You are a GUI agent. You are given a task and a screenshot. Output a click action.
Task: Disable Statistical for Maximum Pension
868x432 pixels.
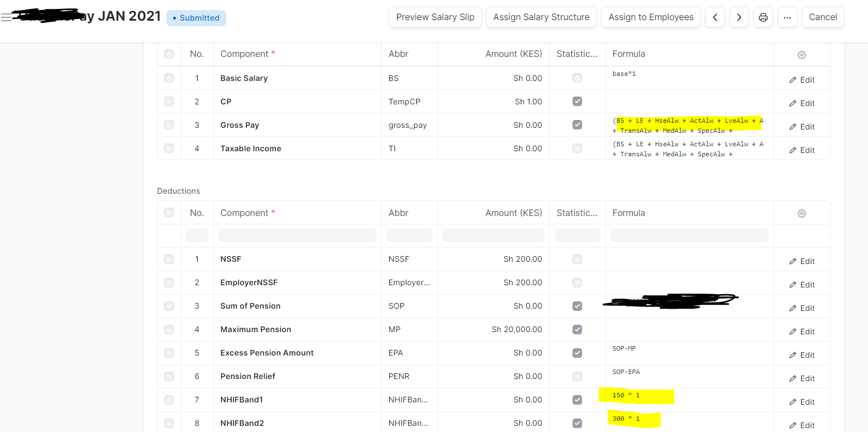(577, 329)
